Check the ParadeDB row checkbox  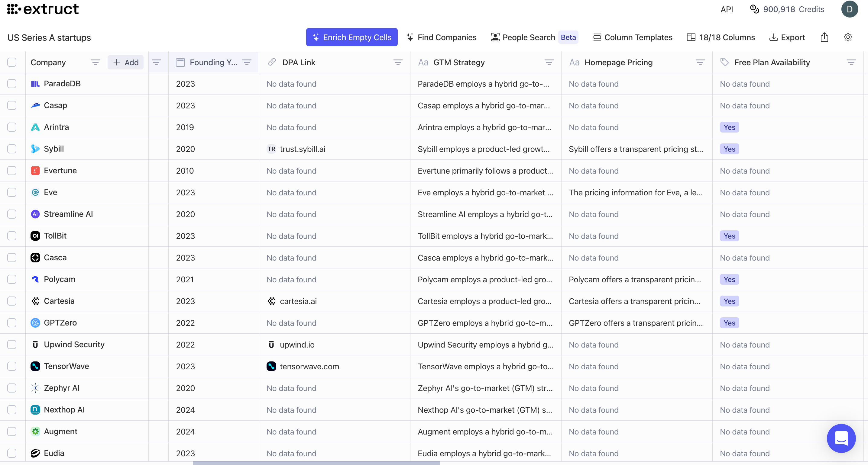[x=12, y=84]
